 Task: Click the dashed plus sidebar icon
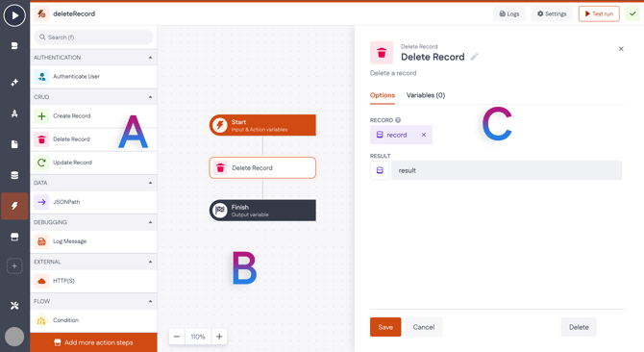(x=14, y=266)
